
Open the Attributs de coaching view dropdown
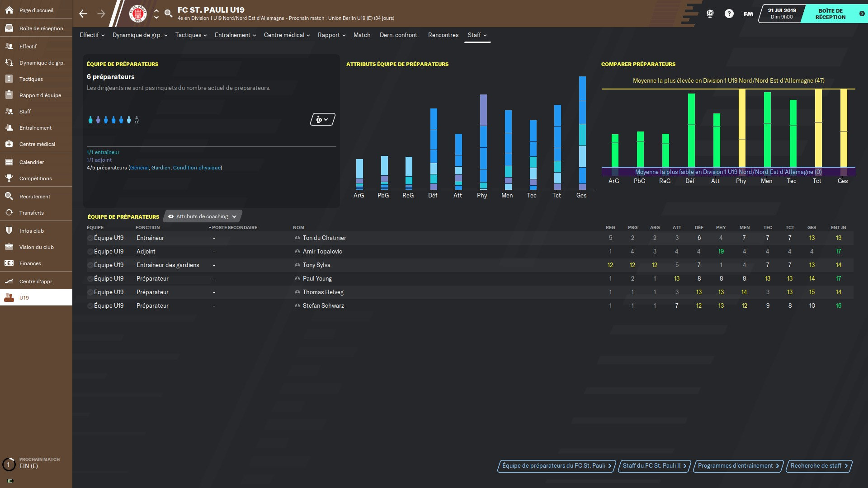pyautogui.click(x=202, y=216)
